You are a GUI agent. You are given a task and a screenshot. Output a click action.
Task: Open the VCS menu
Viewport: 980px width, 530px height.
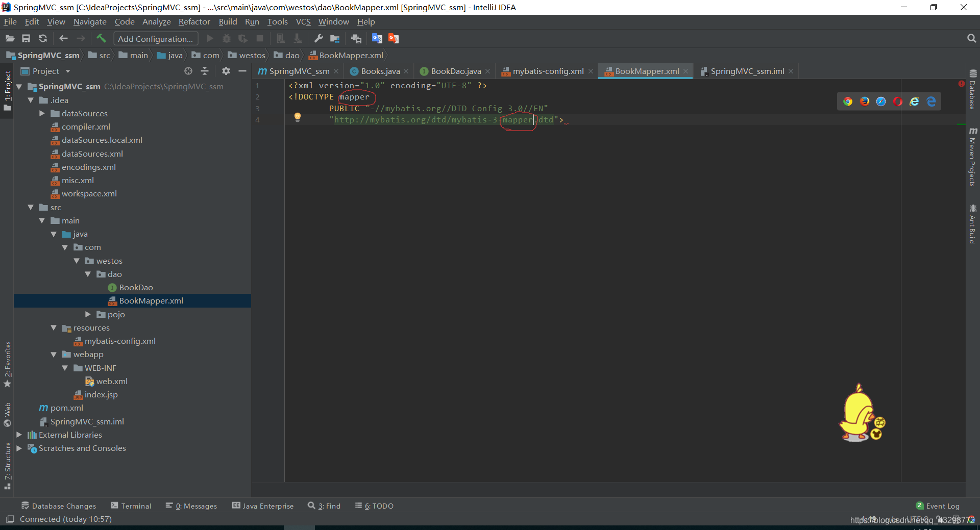[303, 22]
